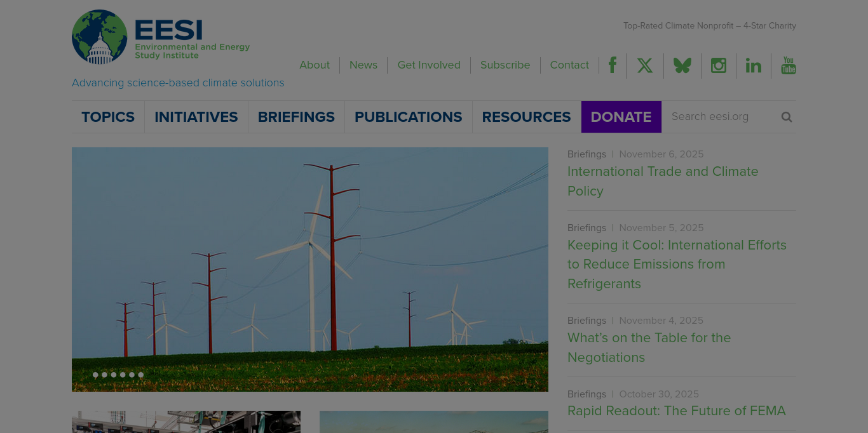This screenshot has width=868, height=433.
Task: Select the third carousel slide dot
Action: tap(114, 375)
